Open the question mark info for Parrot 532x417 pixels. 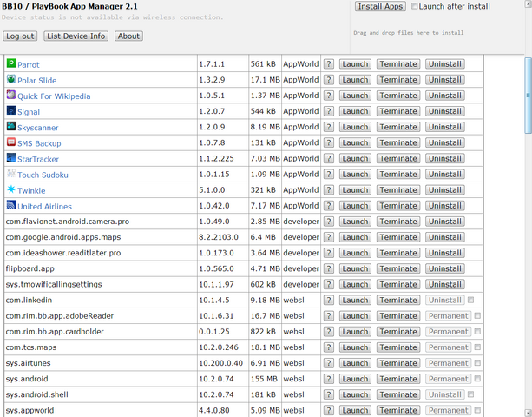point(328,64)
